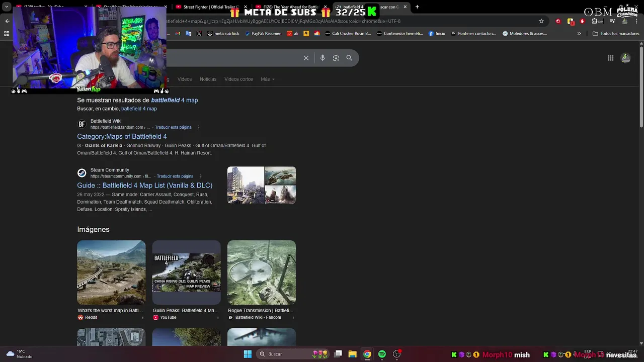Open the meta sub kick bookmark

tap(223, 34)
